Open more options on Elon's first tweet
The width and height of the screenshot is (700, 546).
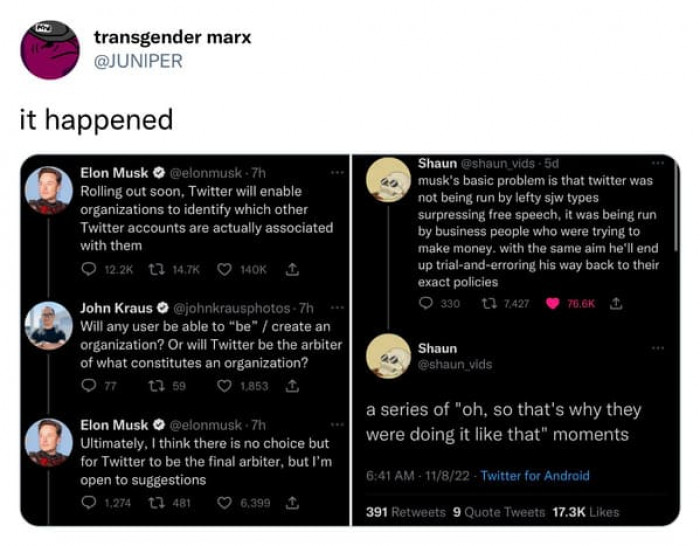[336, 173]
